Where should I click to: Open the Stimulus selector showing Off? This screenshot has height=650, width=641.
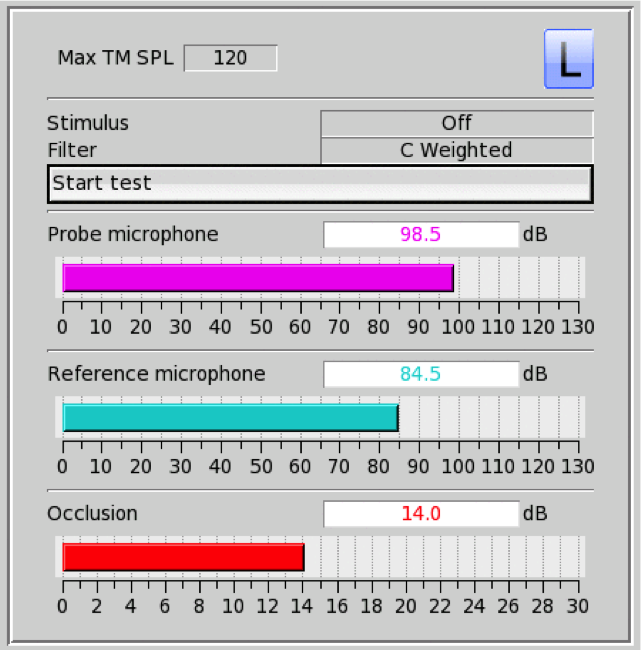click(x=457, y=123)
